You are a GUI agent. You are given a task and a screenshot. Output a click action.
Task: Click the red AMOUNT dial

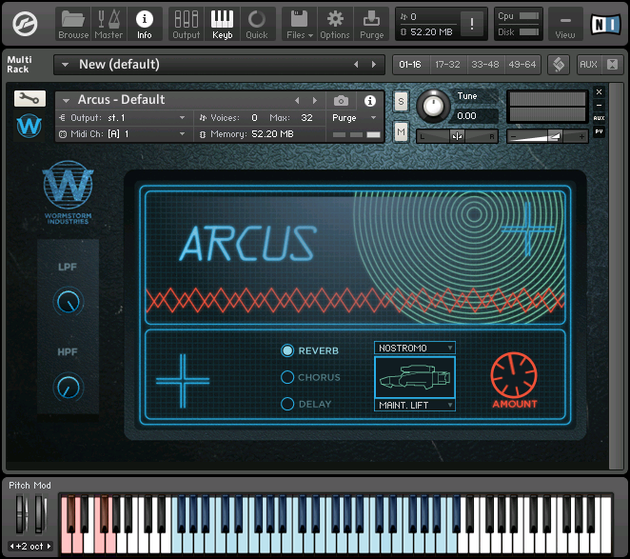[514, 375]
